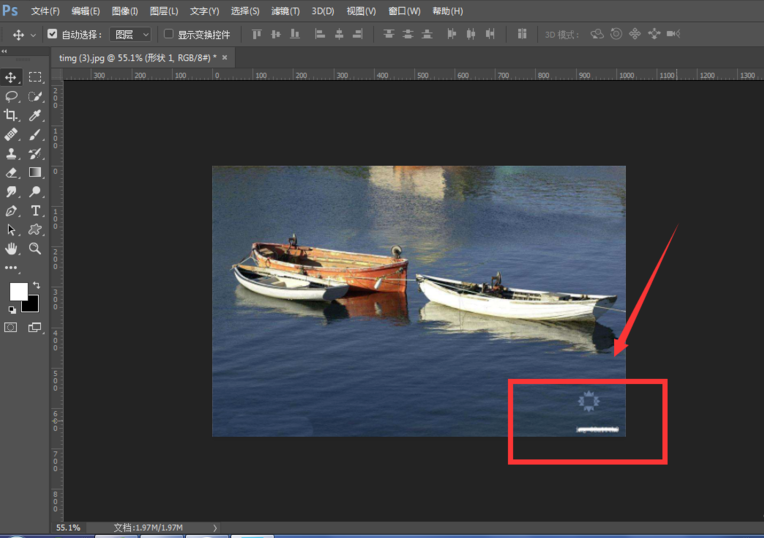The image size is (764, 538).
Task: Open the 图像(I) menu
Action: pyautogui.click(x=125, y=11)
